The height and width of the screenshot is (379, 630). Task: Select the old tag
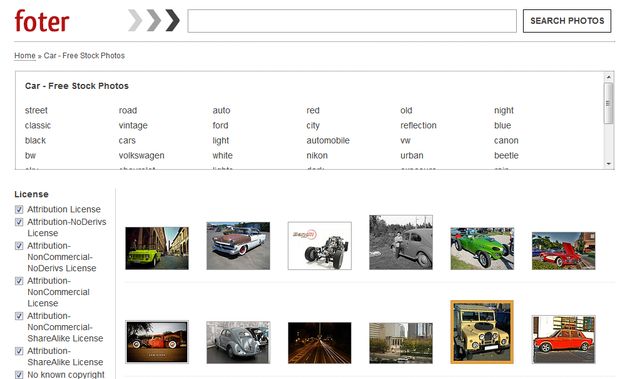click(406, 110)
